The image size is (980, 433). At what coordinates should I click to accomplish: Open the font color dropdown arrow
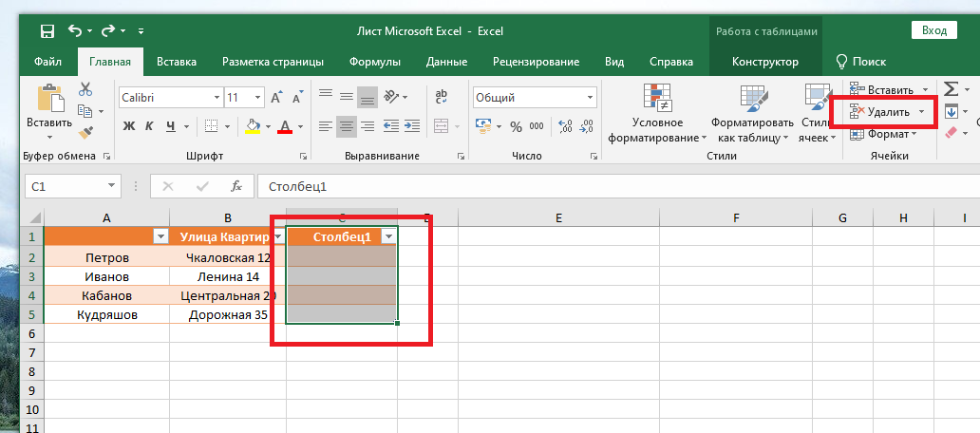300,126
